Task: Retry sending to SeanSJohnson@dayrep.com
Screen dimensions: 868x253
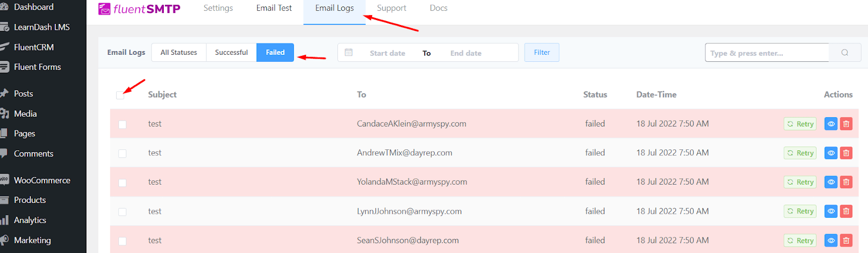Action: (x=800, y=241)
